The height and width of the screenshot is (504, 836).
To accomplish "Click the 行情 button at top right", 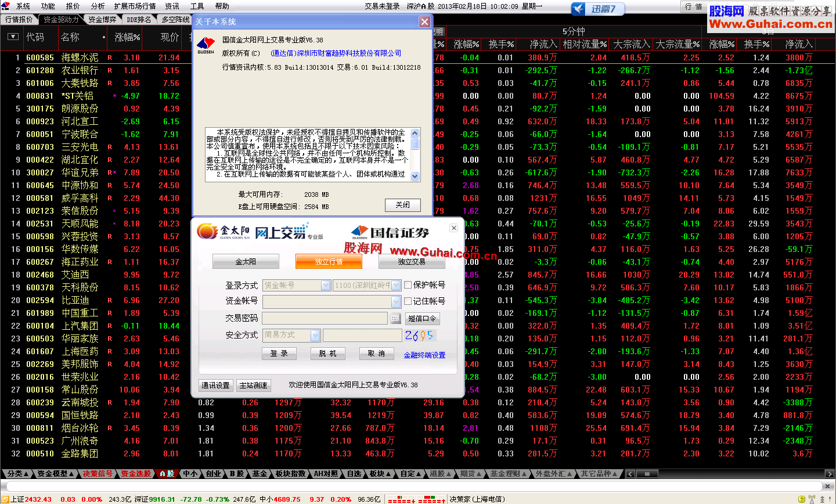I will (x=693, y=6).
